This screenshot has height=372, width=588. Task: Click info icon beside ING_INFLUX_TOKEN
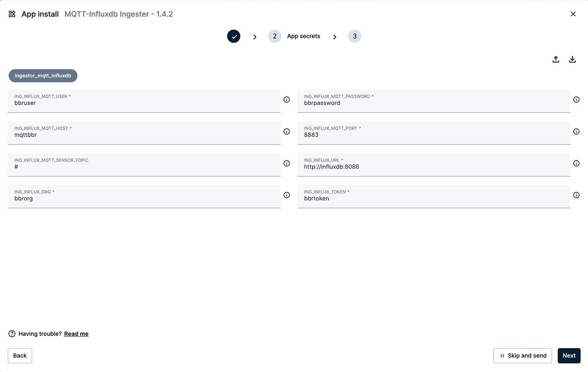pos(576,195)
